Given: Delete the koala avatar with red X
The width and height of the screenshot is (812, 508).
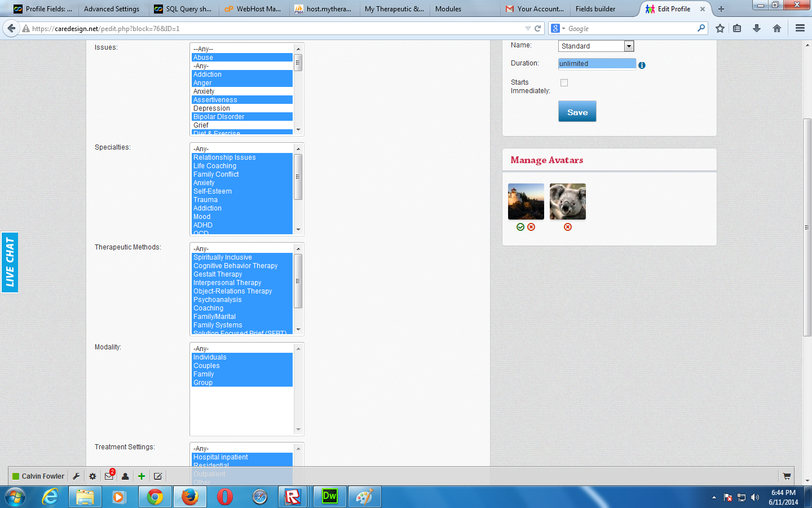Looking at the screenshot, I should click(568, 227).
